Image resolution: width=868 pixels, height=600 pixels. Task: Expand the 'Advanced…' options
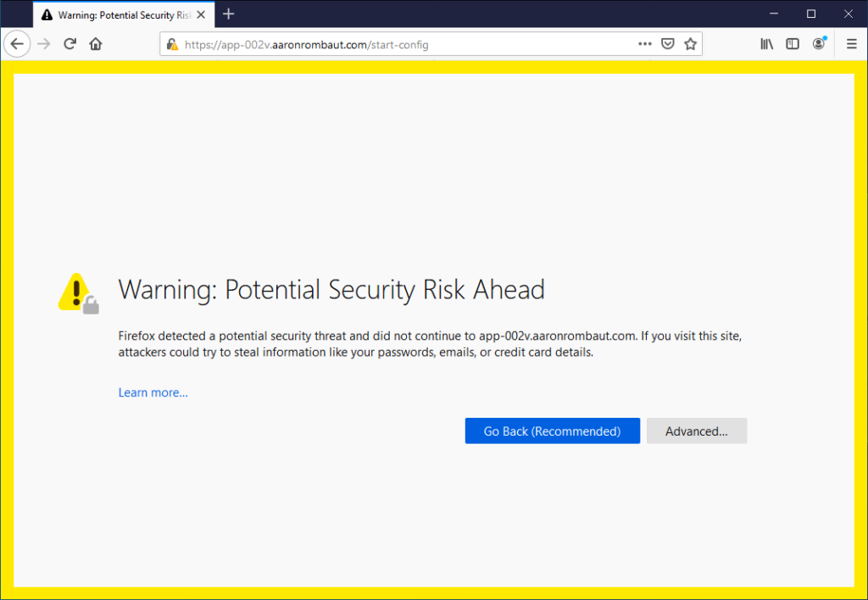point(696,431)
